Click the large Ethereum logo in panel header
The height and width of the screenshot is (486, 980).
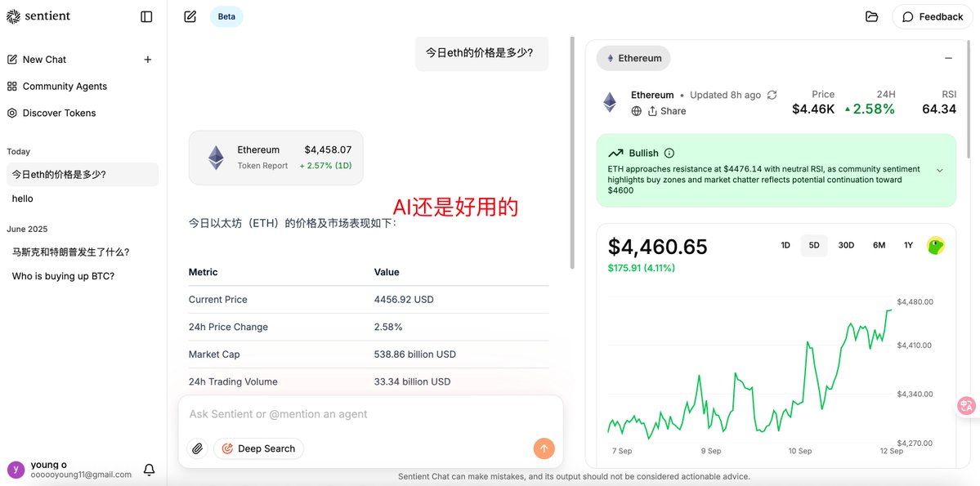click(610, 102)
